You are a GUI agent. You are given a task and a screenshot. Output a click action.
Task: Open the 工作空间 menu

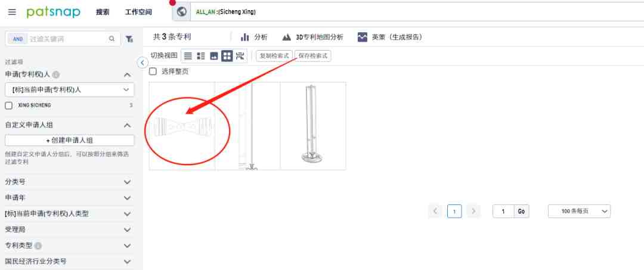(138, 12)
